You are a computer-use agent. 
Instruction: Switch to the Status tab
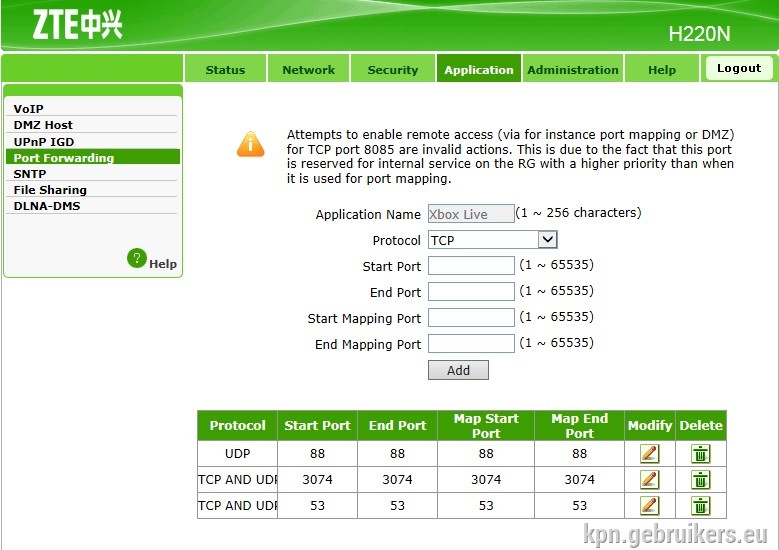[x=225, y=70]
